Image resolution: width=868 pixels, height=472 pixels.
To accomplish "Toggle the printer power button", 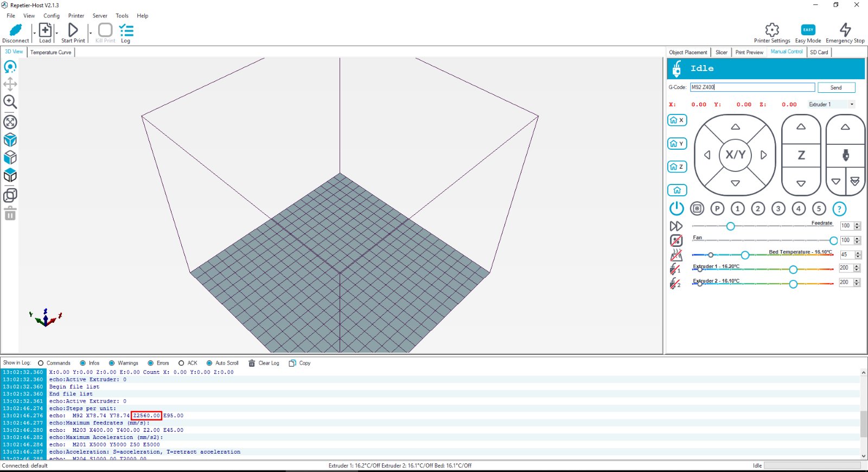I will pyautogui.click(x=676, y=208).
